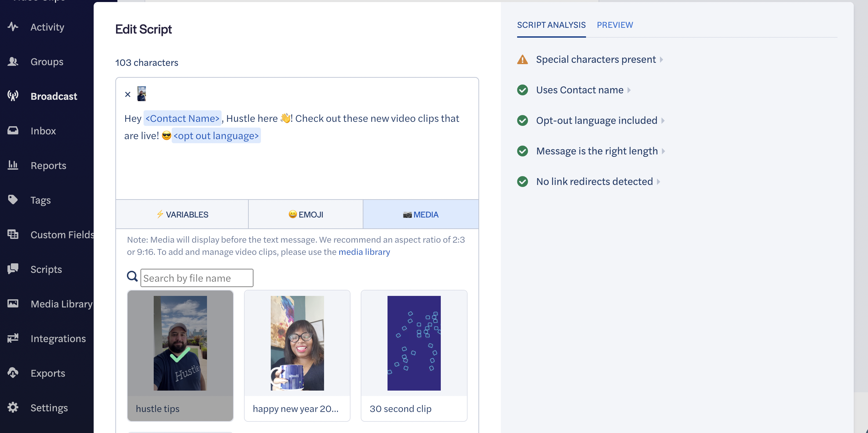Open Reports in sidebar

pos(48,165)
